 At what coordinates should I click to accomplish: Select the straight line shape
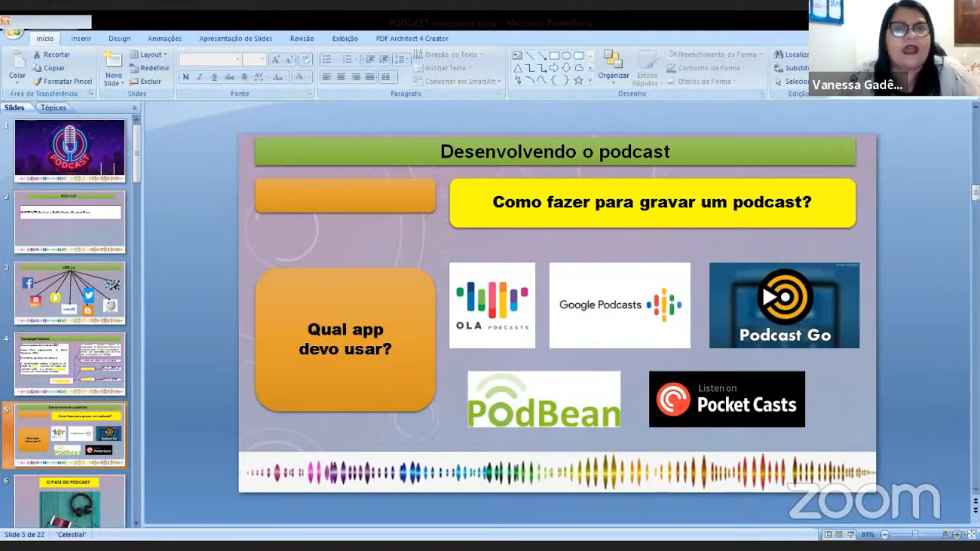coord(530,56)
